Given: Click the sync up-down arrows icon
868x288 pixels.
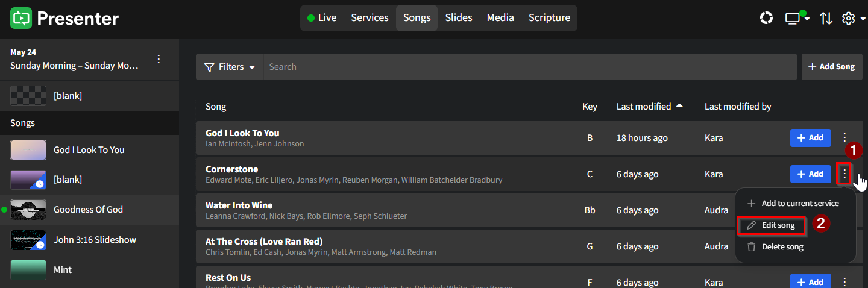Looking at the screenshot, I should tap(826, 19).
